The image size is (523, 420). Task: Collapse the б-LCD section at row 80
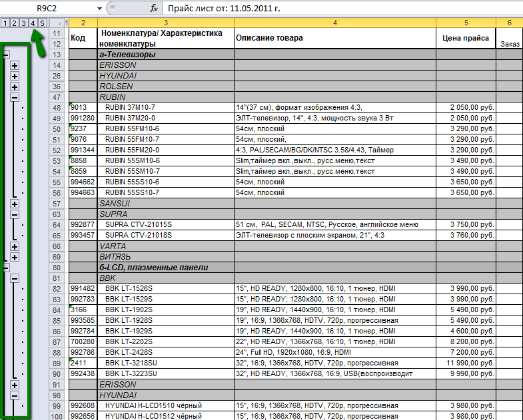coord(6,268)
